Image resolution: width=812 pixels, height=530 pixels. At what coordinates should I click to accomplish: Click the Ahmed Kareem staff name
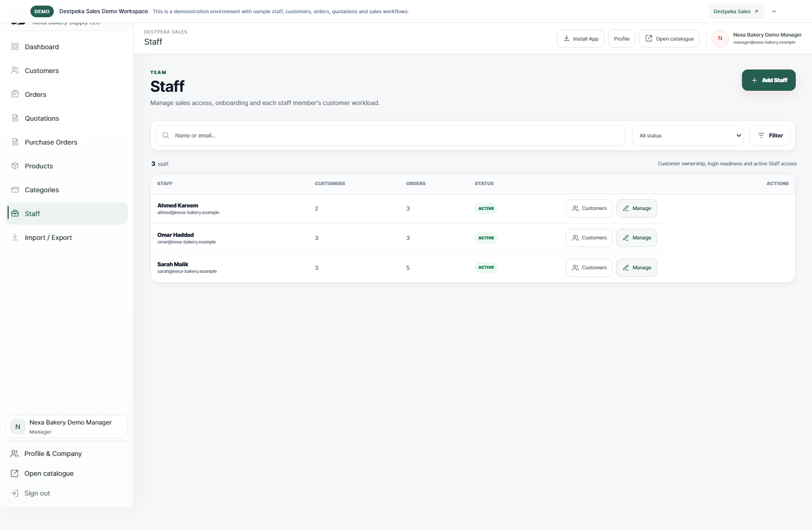tap(178, 205)
